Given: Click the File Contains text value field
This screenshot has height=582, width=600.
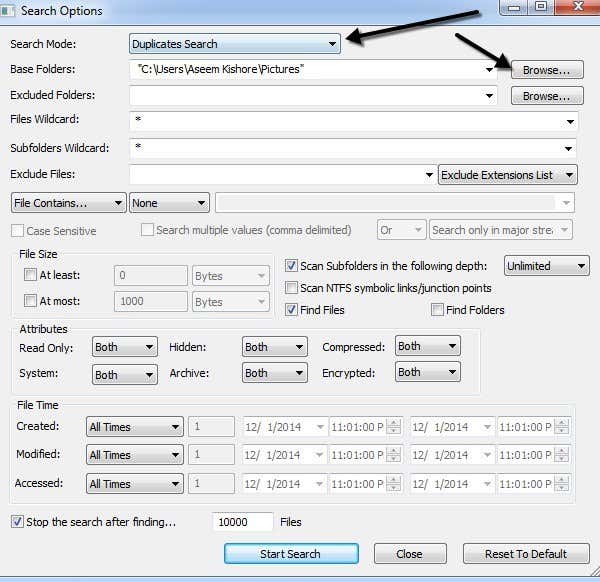Looking at the screenshot, I should (x=395, y=203).
